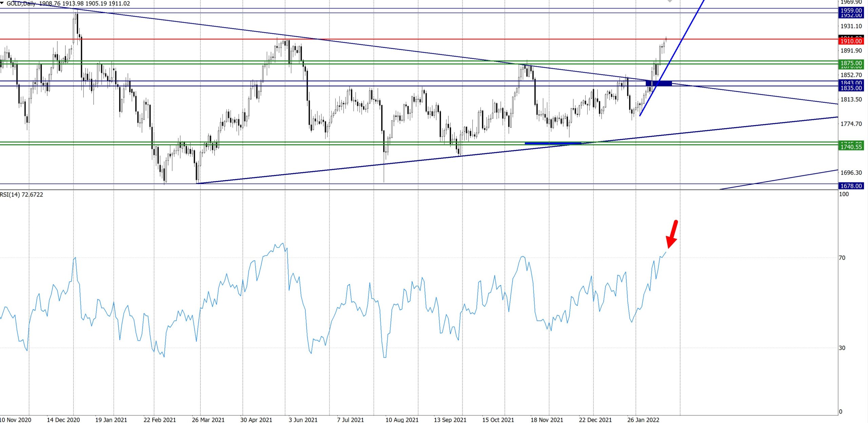Image resolution: width=868 pixels, height=423 pixels.
Task: Click the blue 1678.00 price label
Action: (851, 186)
